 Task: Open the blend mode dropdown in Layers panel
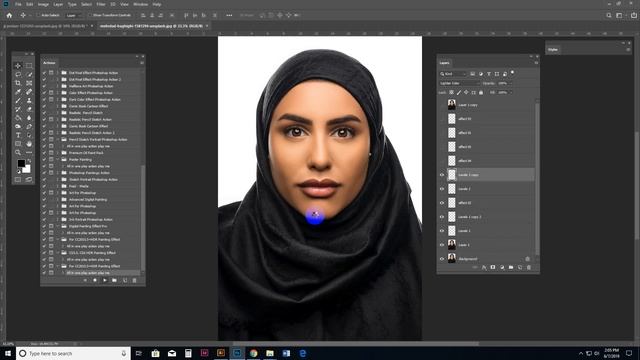coord(460,83)
